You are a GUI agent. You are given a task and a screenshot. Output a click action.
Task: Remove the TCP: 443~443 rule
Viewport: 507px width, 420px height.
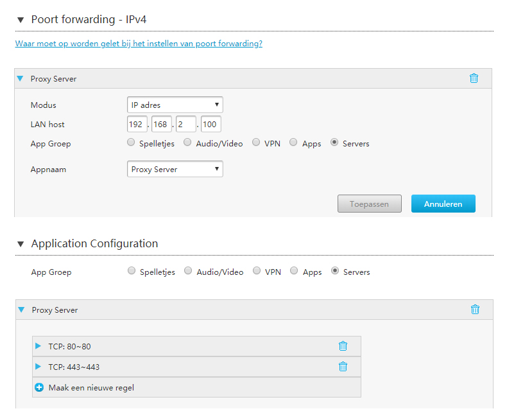(343, 367)
